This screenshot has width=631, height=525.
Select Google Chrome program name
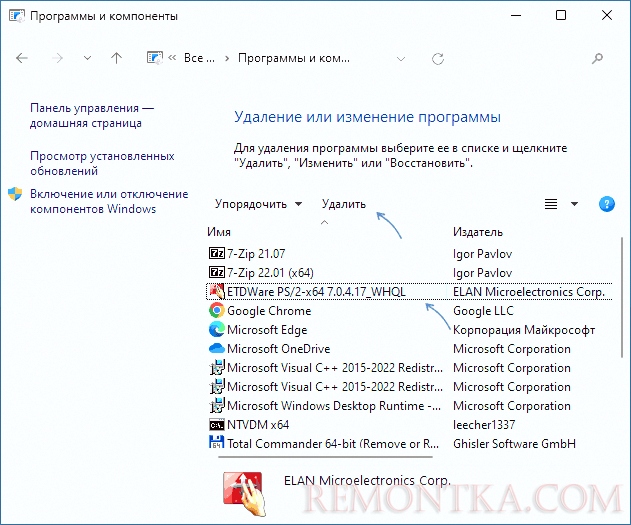[269, 311]
